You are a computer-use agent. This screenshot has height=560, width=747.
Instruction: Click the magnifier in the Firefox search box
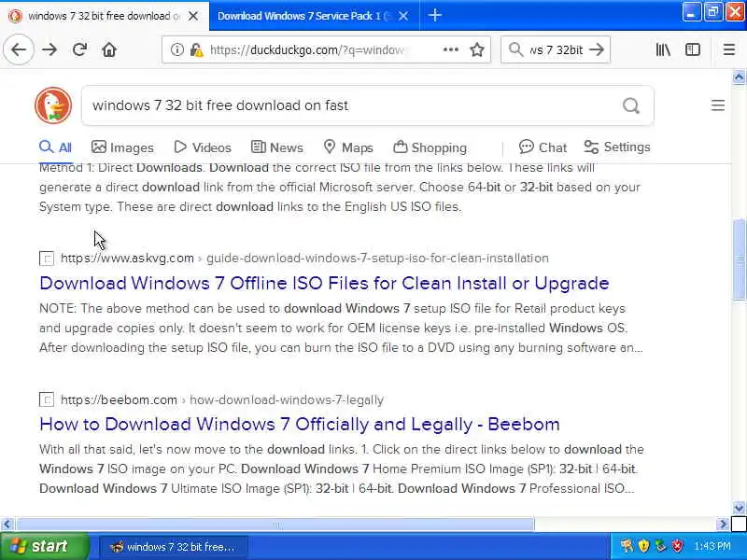tap(515, 49)
